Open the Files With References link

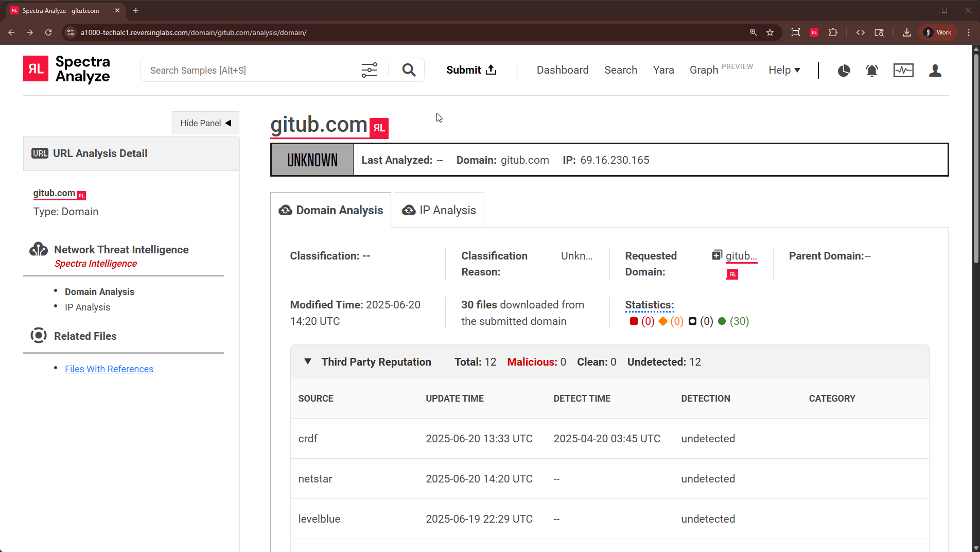[109, 369]
